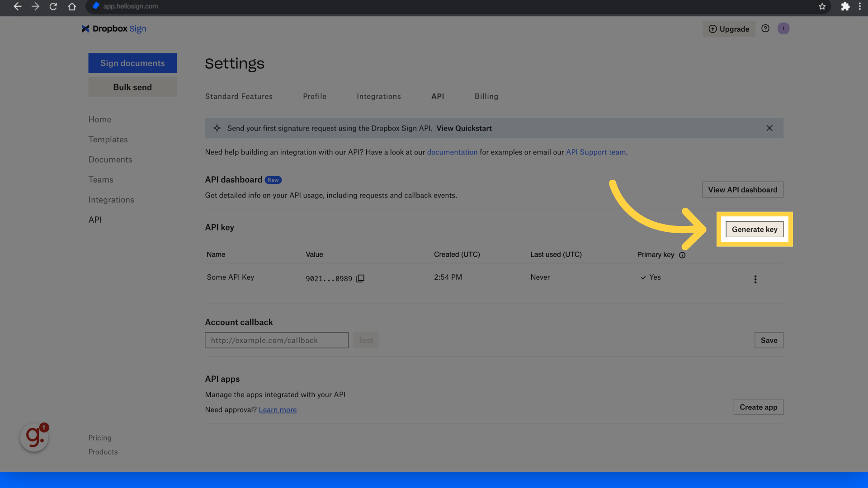Click the Upgrade button
868x488 pixels.
point(729,29)
